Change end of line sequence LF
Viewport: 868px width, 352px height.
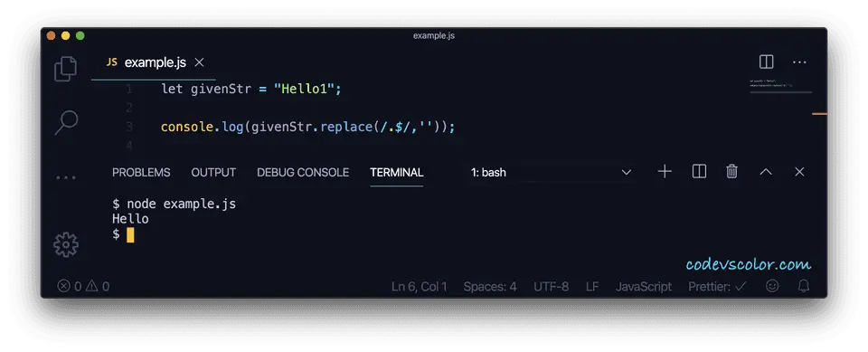[x=592, y=287]
